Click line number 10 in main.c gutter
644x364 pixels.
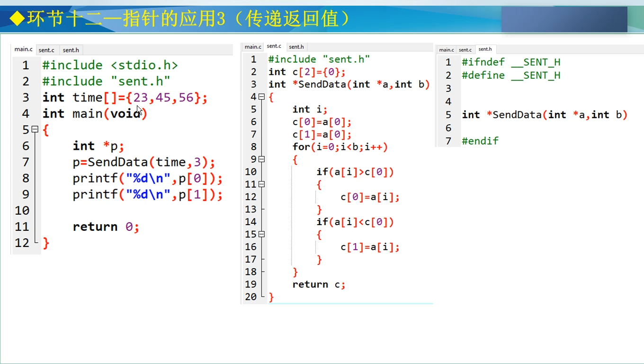[22, 210]
